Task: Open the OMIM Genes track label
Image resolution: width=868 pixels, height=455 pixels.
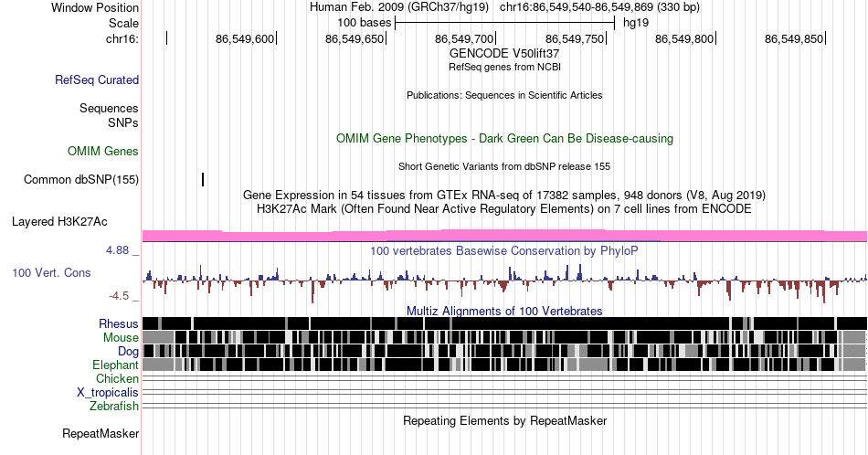Action: point(103,151)
